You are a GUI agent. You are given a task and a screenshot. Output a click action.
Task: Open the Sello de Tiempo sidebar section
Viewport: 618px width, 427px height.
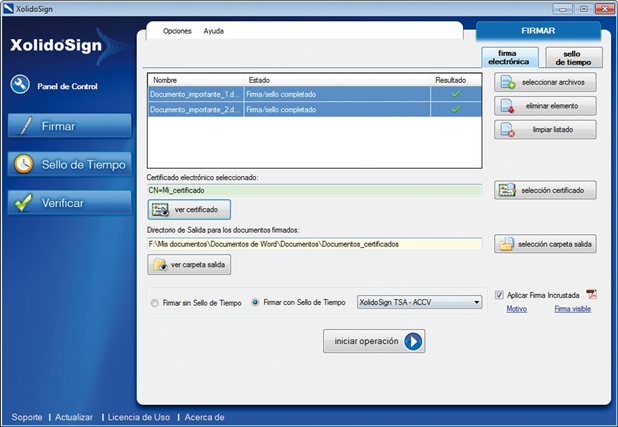coord(70,164)
